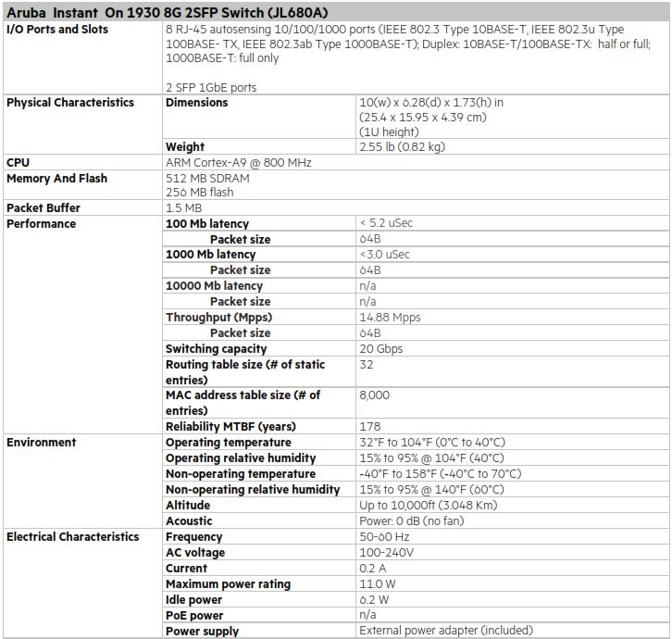Click the 'Power supply' label

tap(203, 632)
